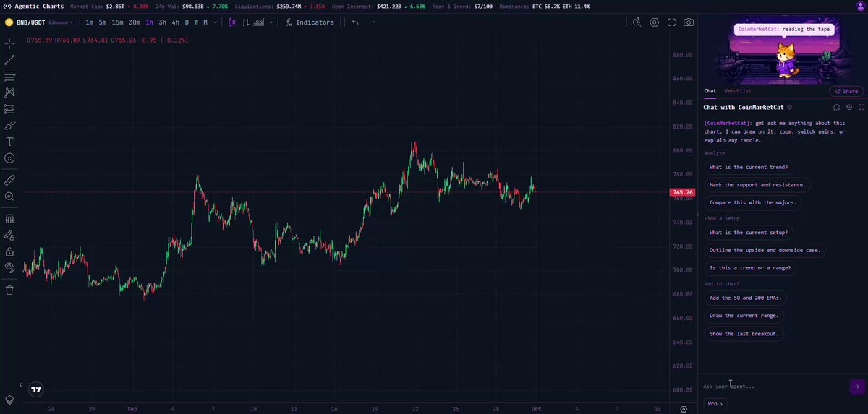868x414 pixels.
Task: Toggle lock all drawings
Action: (9, 252)
